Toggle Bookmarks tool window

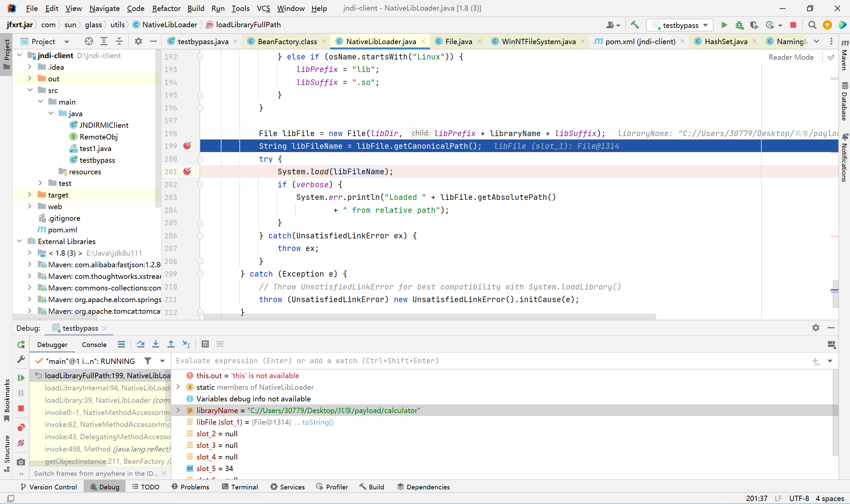(x=6, y=400)
